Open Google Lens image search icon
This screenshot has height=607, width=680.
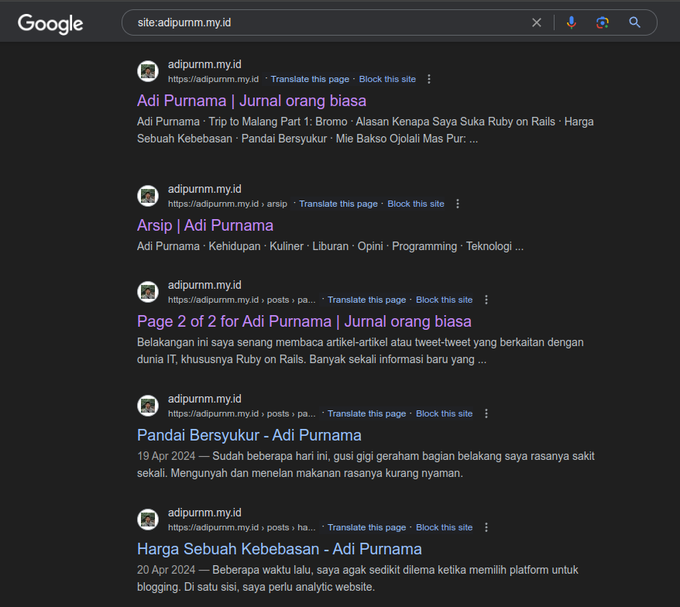click(602, 23)
